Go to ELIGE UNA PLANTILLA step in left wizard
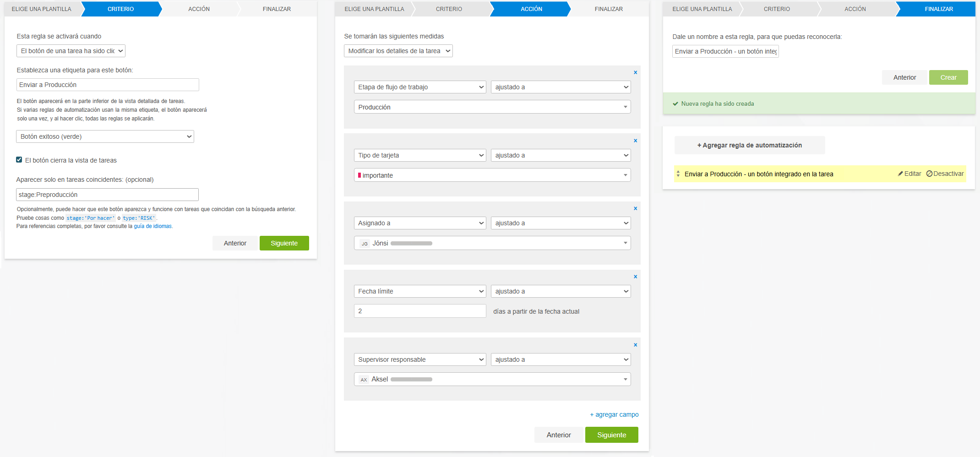This screenshot has height=457, width=980. [x=41, y=9]
